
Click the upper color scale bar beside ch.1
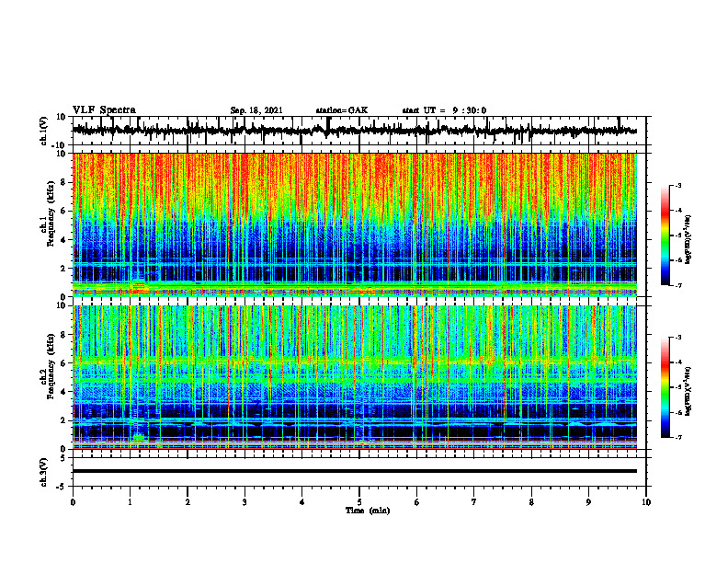665,236
